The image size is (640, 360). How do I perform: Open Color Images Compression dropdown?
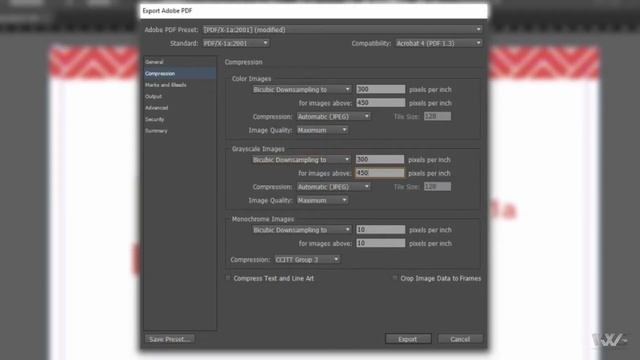point(333,117)
